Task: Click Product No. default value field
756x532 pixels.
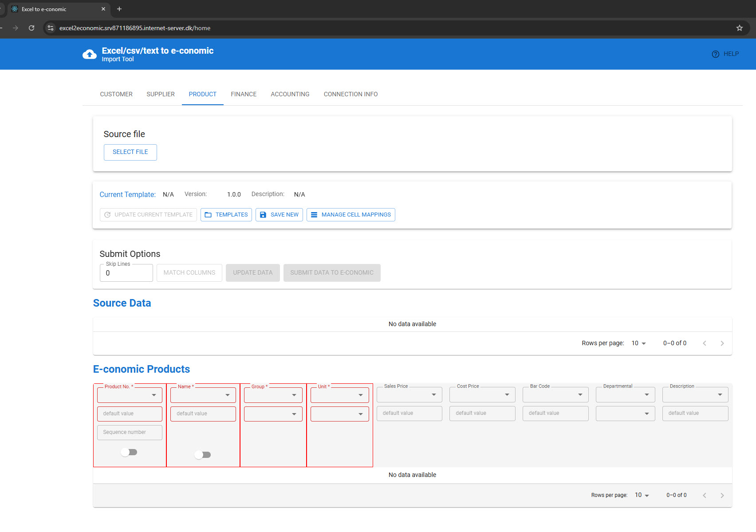Action: coord(130,414)
